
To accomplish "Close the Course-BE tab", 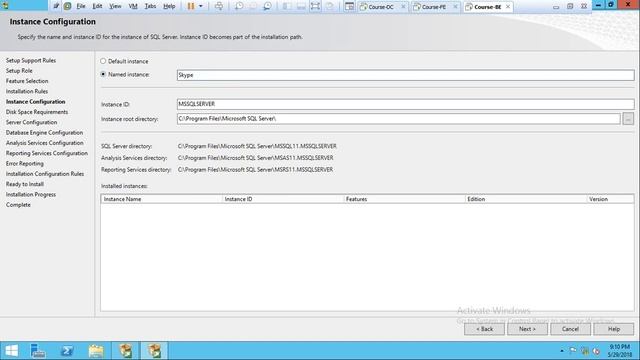I will tap(508, 7).
